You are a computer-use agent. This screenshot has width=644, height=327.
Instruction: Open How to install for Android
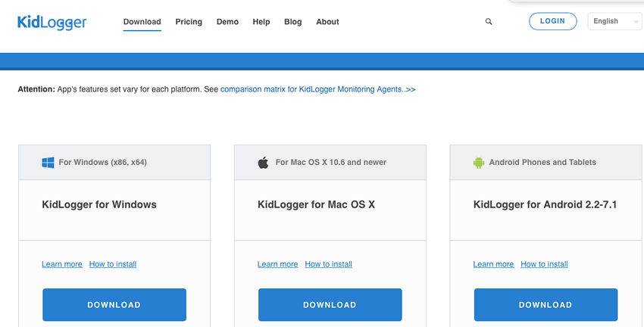[544, 264]
